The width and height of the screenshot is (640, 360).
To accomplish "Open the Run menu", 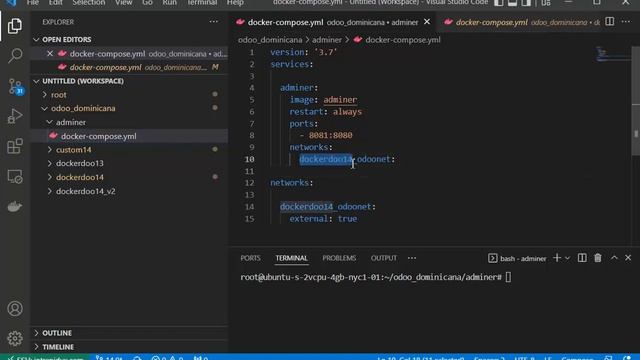I will pos(169,2).
